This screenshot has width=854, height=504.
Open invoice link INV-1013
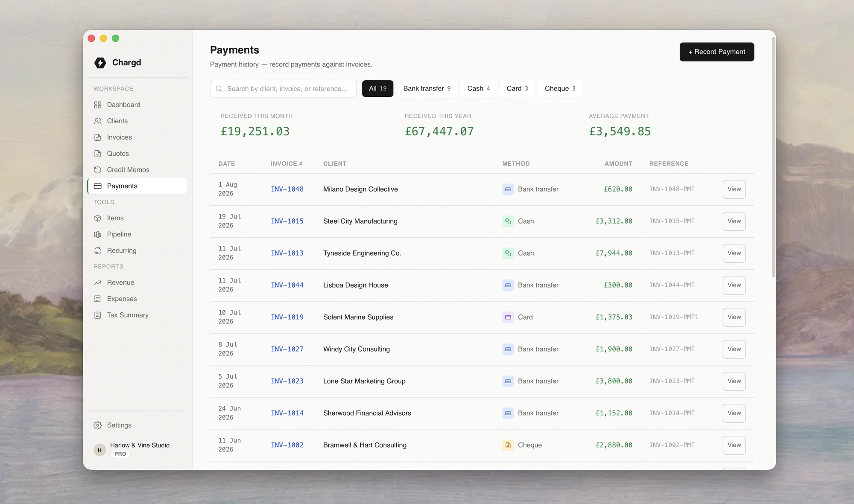click(287, 253)
